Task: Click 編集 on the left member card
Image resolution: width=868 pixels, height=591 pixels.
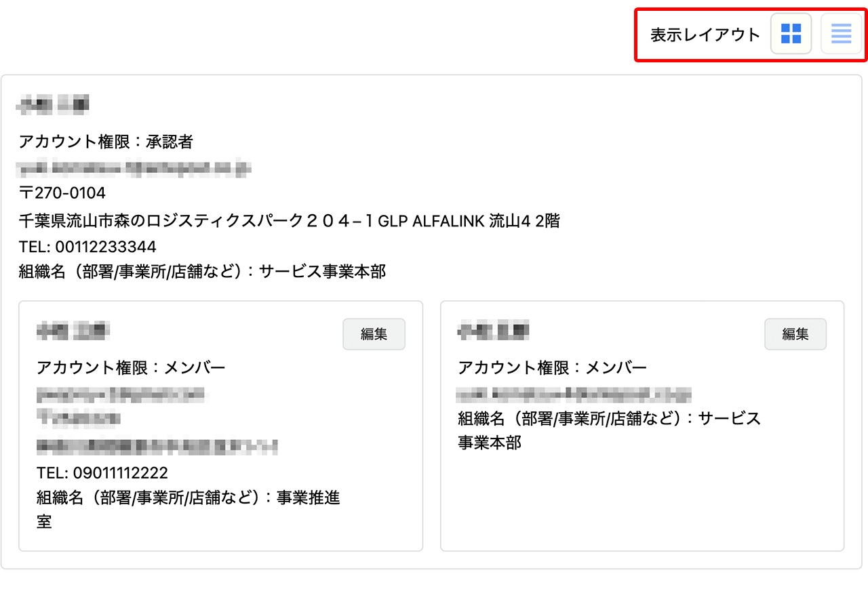Action: [x=374, y=334]
